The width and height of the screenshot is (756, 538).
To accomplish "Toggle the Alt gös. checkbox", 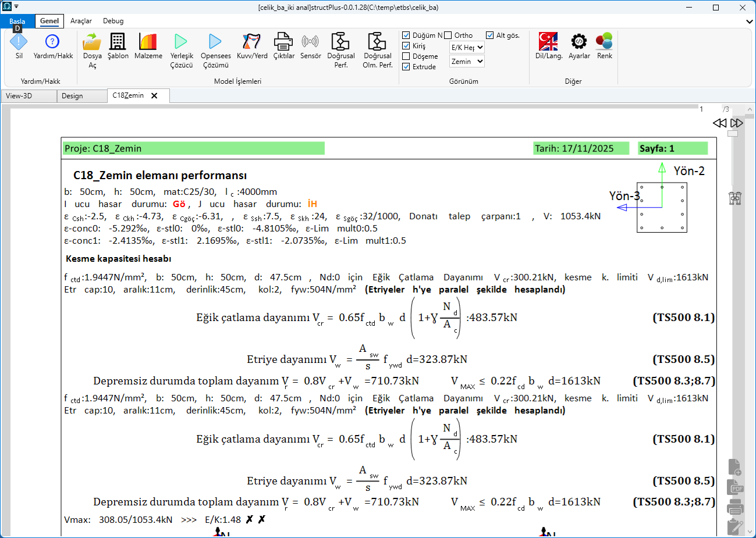I will point(490,35).
